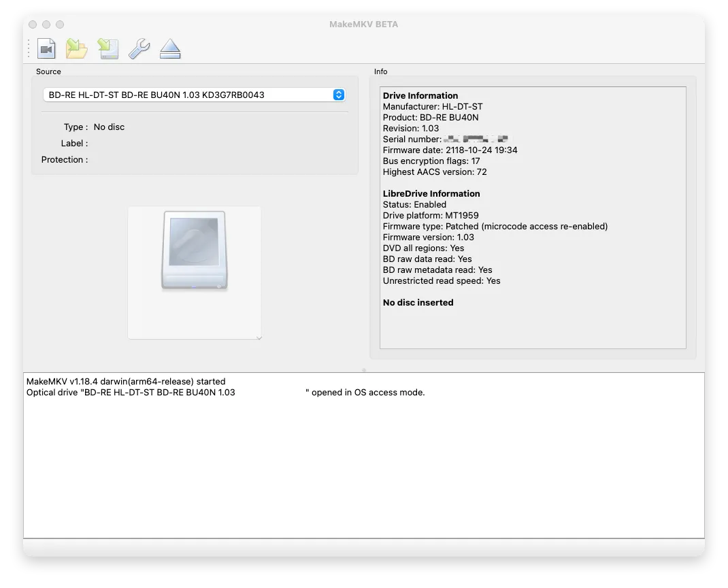Viewport: 728px width, 588px height.
Task: Click the 'Serial number:' line
Action: 445,140
